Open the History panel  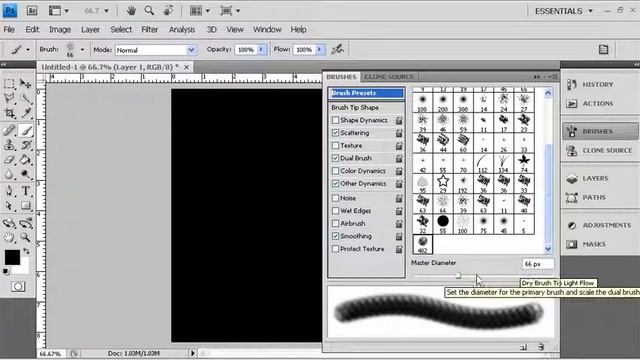tap(599, 84)
